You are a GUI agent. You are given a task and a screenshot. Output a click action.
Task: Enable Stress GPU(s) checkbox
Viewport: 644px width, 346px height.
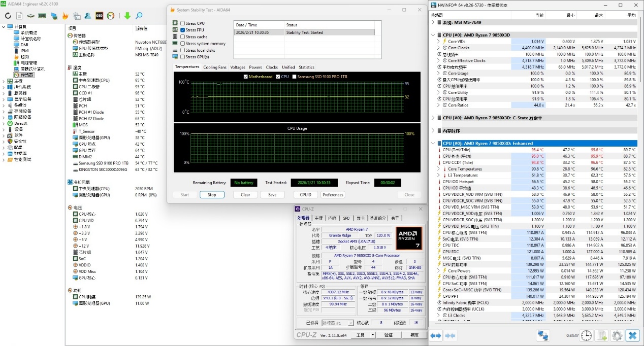182,57
